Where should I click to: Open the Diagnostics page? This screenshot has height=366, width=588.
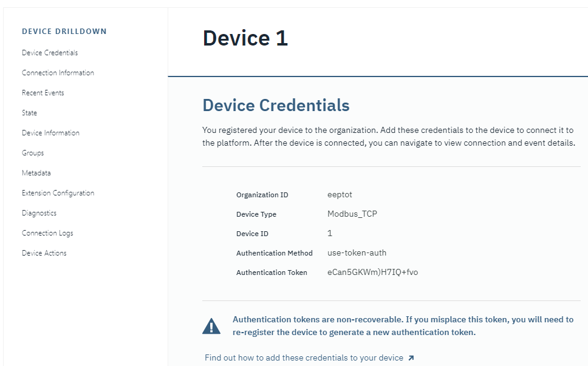point(39,212)
